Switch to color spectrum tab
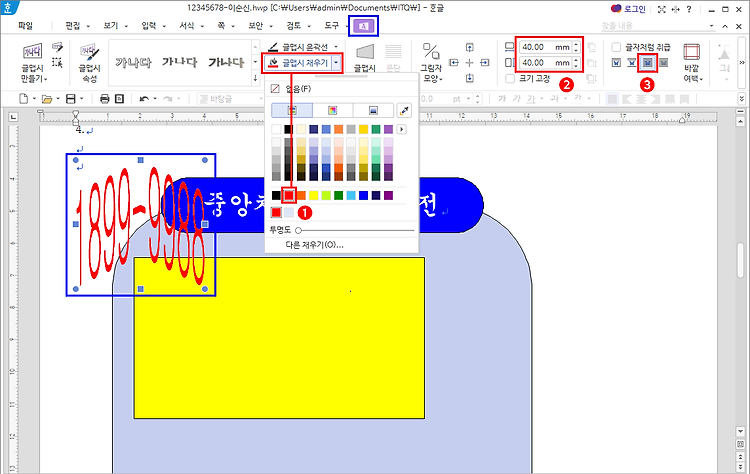This screenshot has width=750, height=474. [332, 110]
